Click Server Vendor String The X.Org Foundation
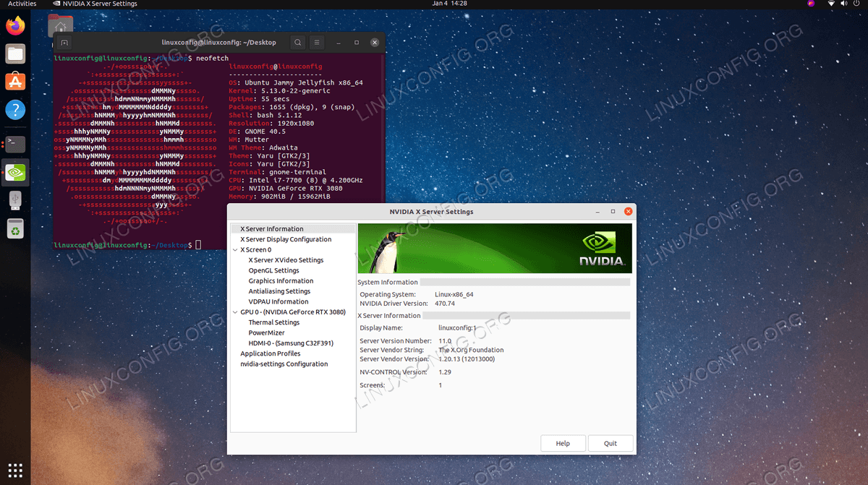 (471, 350)
